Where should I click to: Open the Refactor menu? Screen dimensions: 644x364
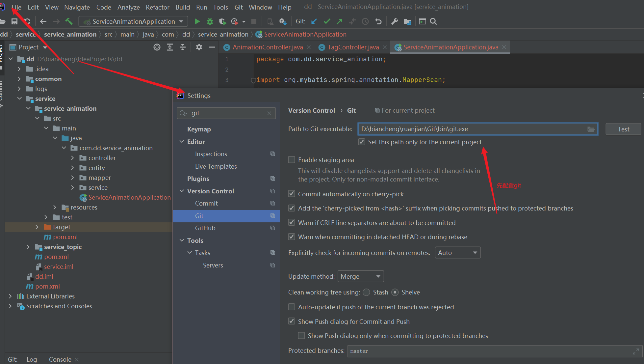click(x=157, y=7)
